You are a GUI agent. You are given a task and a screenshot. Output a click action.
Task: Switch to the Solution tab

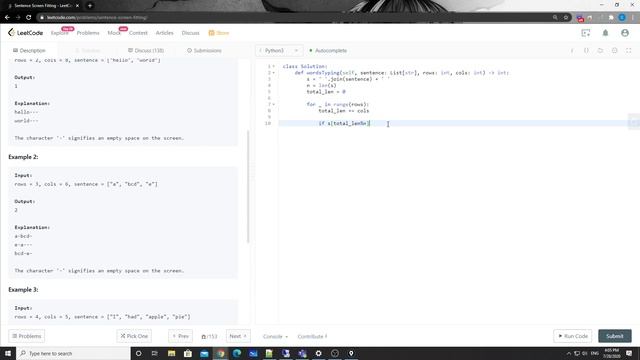[x=88, y=51]
